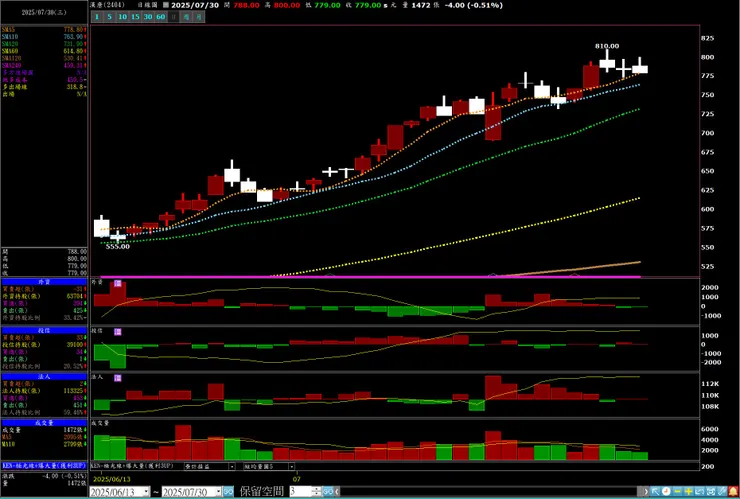Click the small icon before 2025/07/30 in header
This screenshot has height=499, width=740.
(x=165, y=5)
